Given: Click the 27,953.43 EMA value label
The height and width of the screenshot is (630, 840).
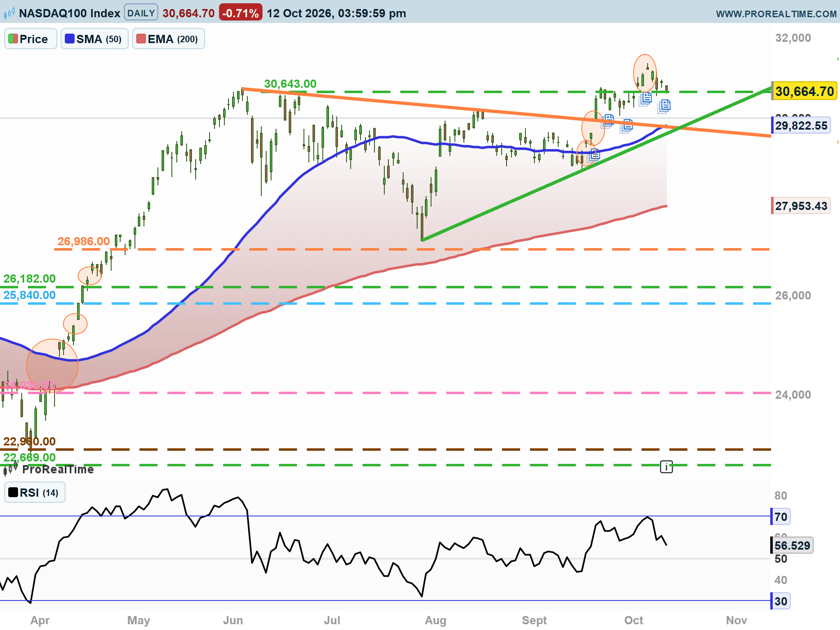Looking at the screenshot, I should coord(801,206).
